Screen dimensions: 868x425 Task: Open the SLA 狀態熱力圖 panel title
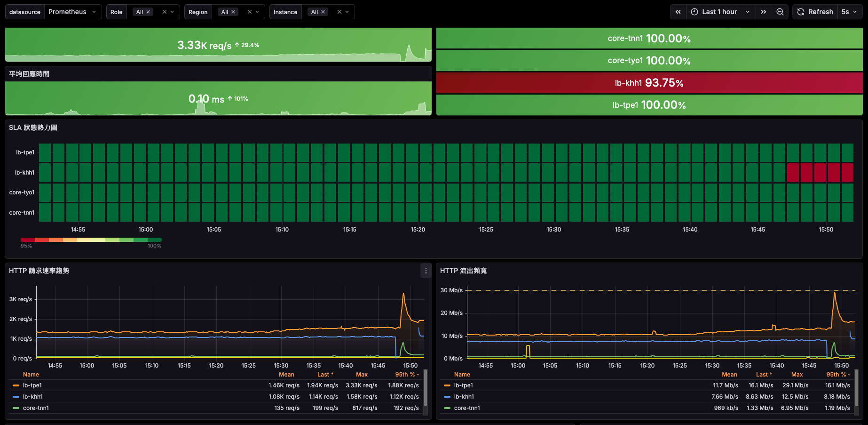click(x=33, y=128)
